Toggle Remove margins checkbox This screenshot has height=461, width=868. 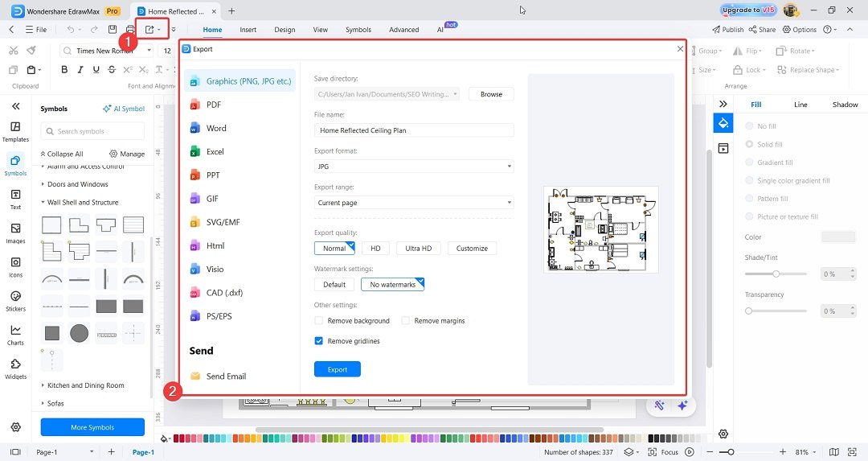tap(405, 320)
